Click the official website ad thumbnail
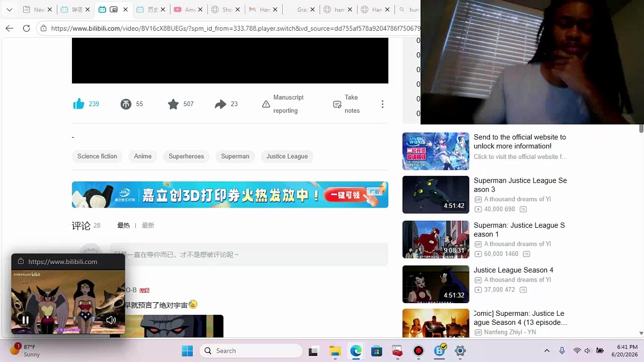 (x=436, y=151)
